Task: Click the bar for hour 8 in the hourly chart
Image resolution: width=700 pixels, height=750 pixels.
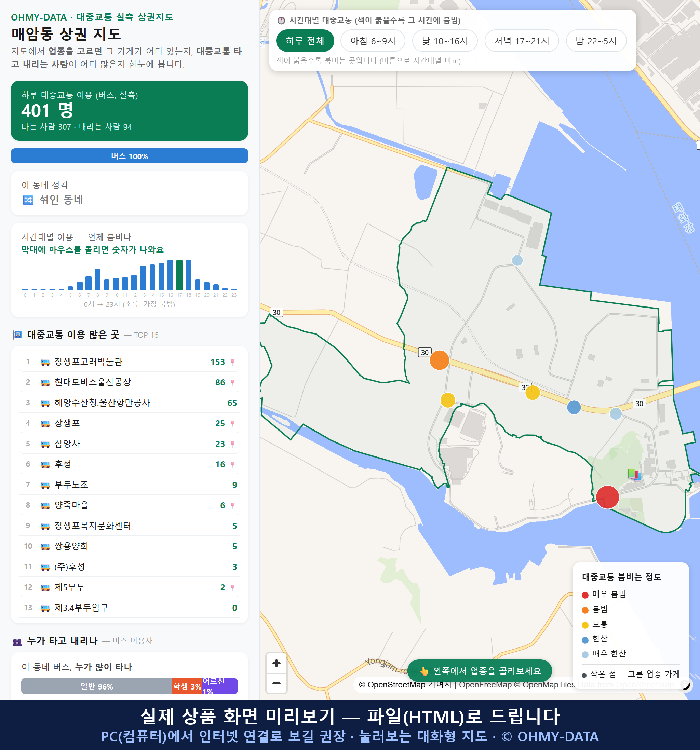Action: pos(98,279)
